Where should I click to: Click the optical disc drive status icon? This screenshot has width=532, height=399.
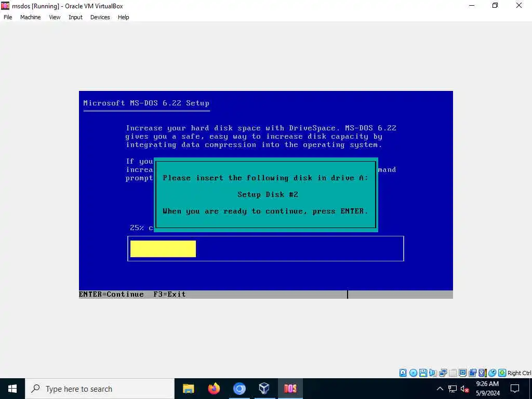click(413, 373)
